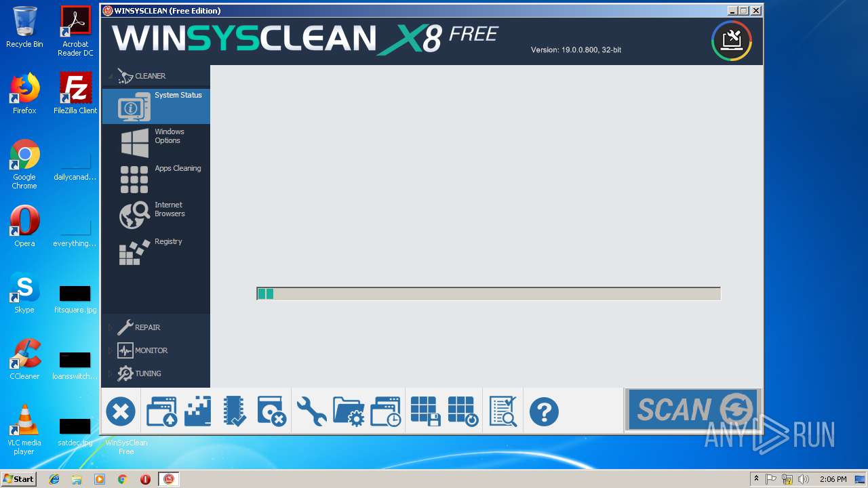Open Windows Options cleaning section
This screenshot has height=488, width=868.
coord(156,143)
